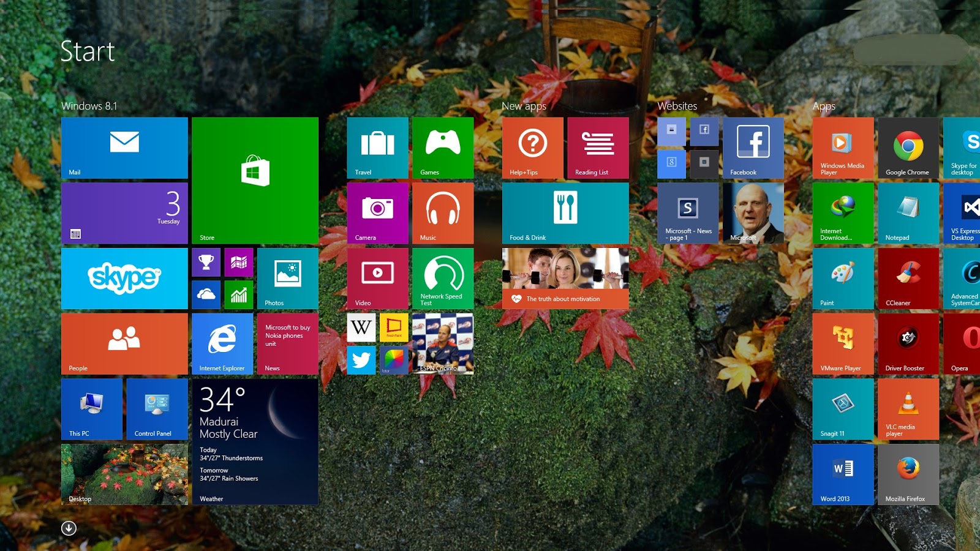
Task: Launch VMware Player tile
Action: pos(843,344)
